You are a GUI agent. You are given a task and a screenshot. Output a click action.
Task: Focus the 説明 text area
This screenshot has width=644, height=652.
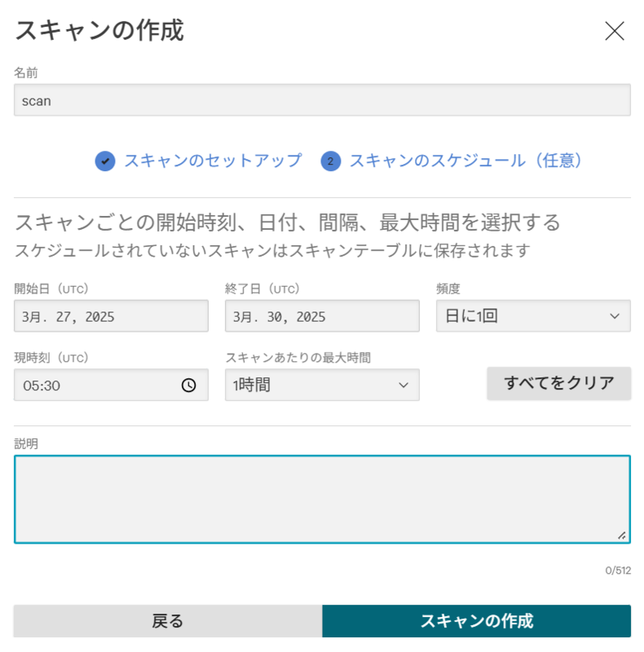pyautogui.click(x=322, y=499)
